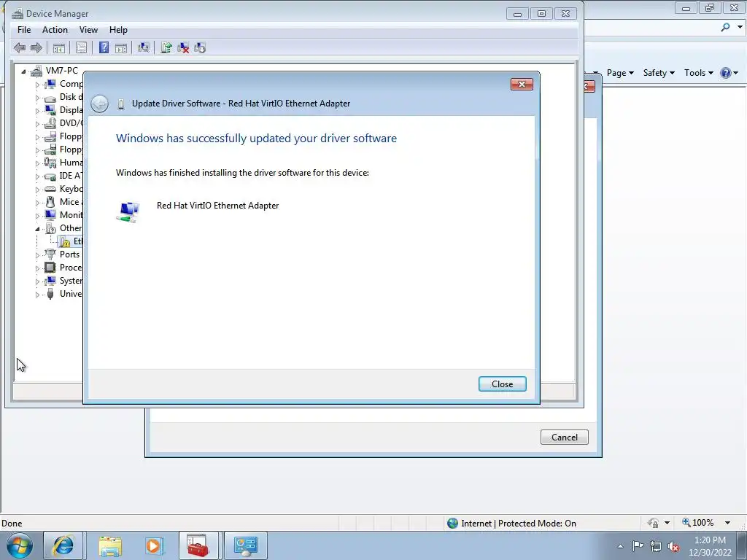Image resolution: width=747 pixels, height=560 pixels.
Task: Expand the Display adapters category node
Action: pos(37,111)
